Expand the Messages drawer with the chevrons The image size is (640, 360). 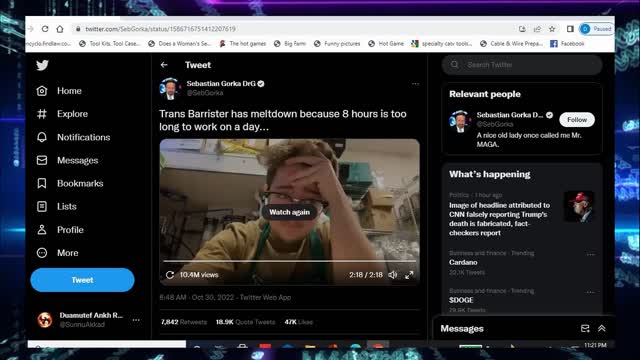[602, 329]
